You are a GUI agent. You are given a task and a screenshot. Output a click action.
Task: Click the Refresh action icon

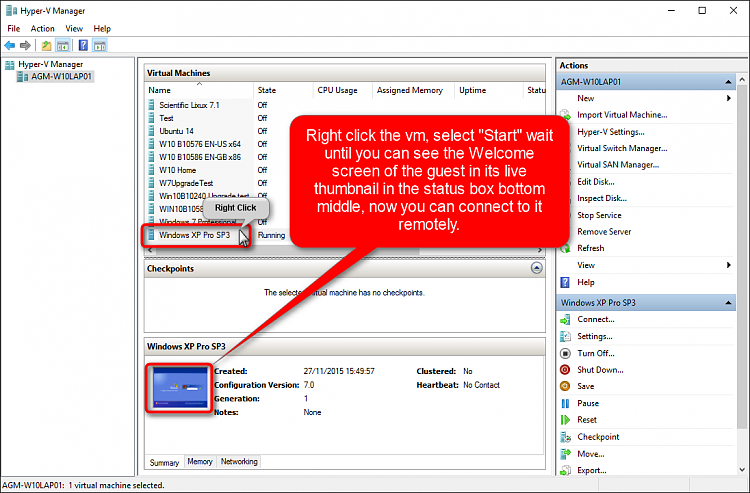(x=565, y=248)
